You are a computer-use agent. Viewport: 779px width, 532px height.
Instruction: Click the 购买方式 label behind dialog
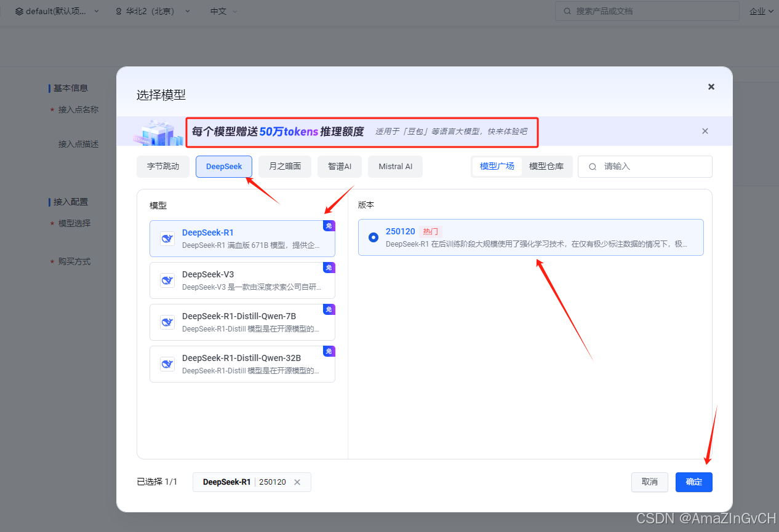point(74,261)
